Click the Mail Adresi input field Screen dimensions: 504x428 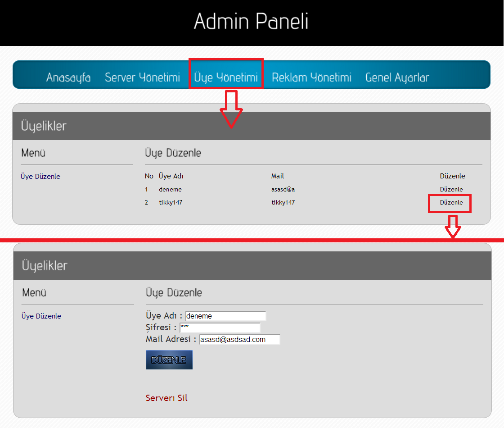(x=239, y=339)
